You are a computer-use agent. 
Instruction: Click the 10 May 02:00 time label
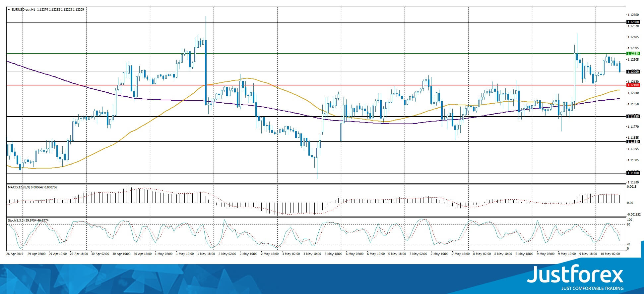click(611, 254)
